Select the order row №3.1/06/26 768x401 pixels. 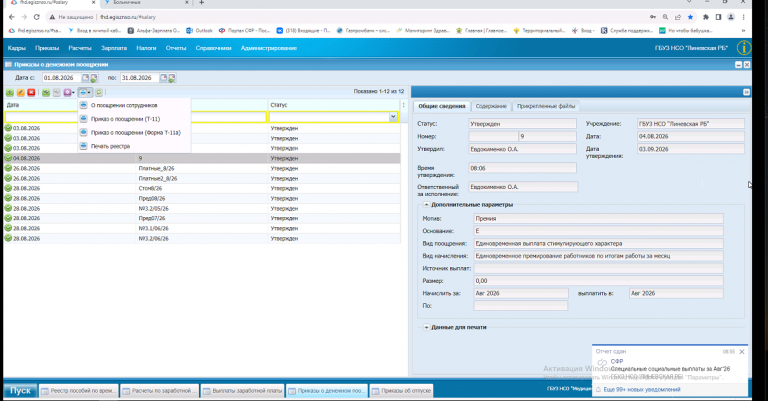coord(202,229)
